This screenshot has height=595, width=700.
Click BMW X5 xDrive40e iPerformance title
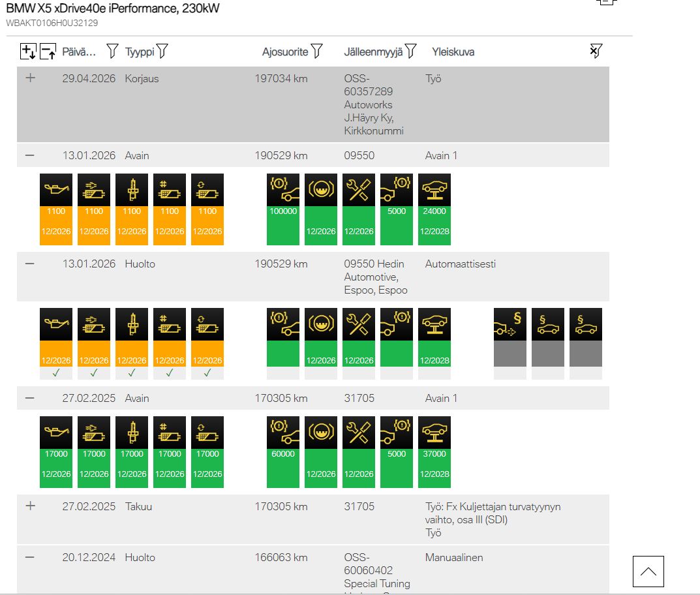(x=112, y=8)
